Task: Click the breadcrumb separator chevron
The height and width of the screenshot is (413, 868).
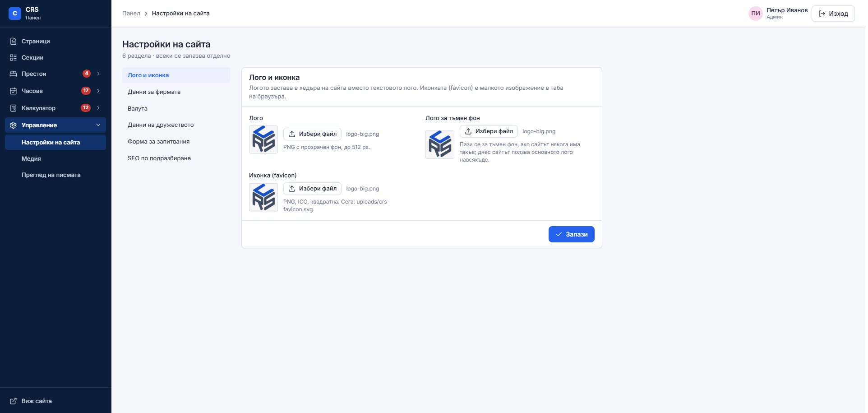Action: (x=146, y=14)
